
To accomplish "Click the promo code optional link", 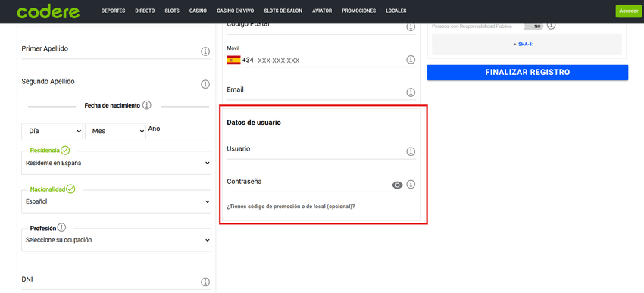I will (291, 207).
